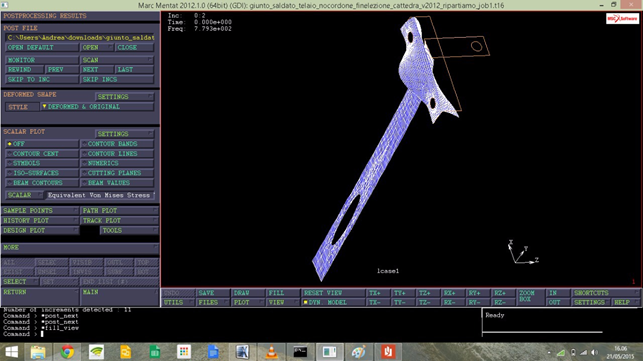This screenshot has height=361, width=643.
Task: Open Google Chrome from the taskbar
Action: pyautogui.click(x=67, y=352)
